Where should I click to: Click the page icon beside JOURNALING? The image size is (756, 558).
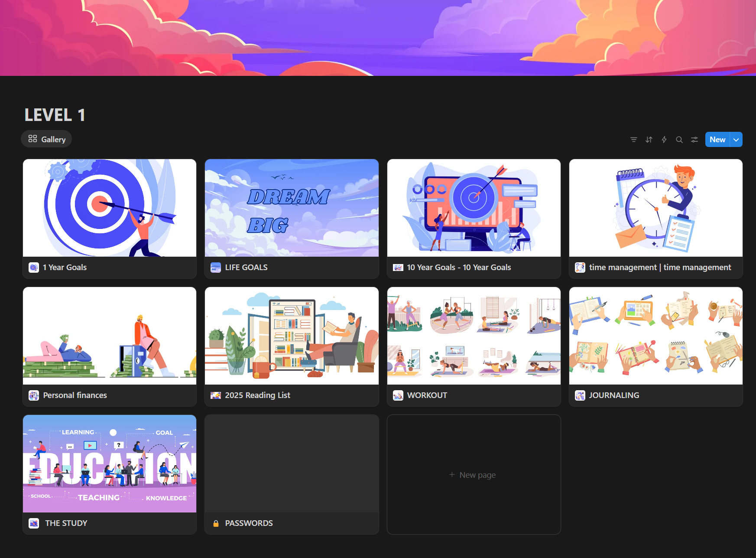pyautogui.click(x=580, y=395)
